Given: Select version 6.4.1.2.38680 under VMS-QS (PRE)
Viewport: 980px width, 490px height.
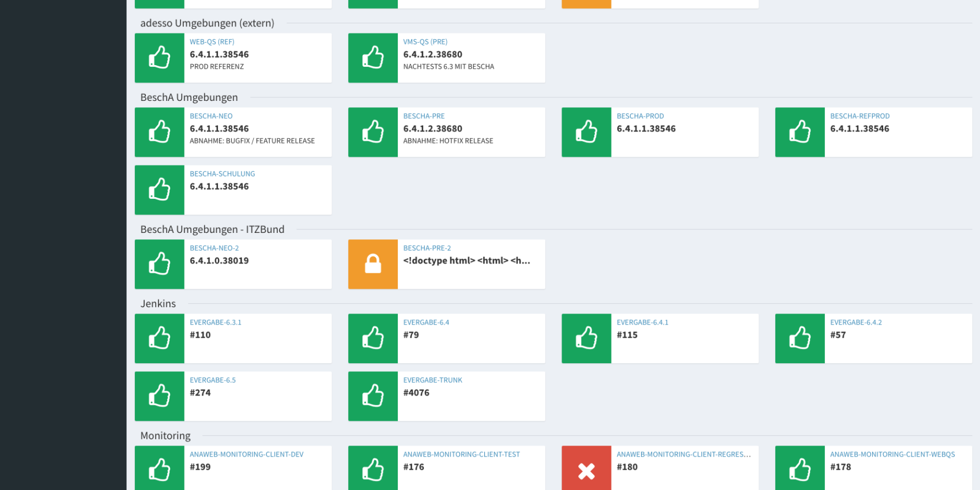Looking at the screenshot, I should 433,55.
